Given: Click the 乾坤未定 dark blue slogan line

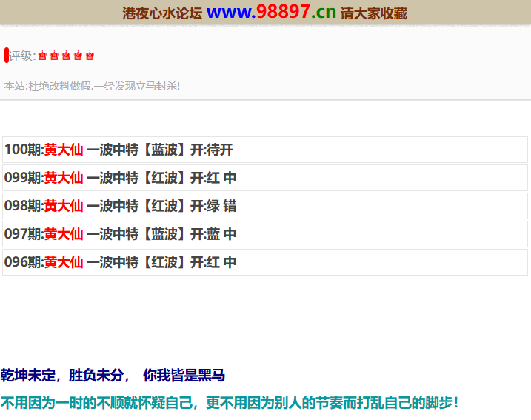Looking at the screenshot, I should pyautogui.click(x=113, y=376).
